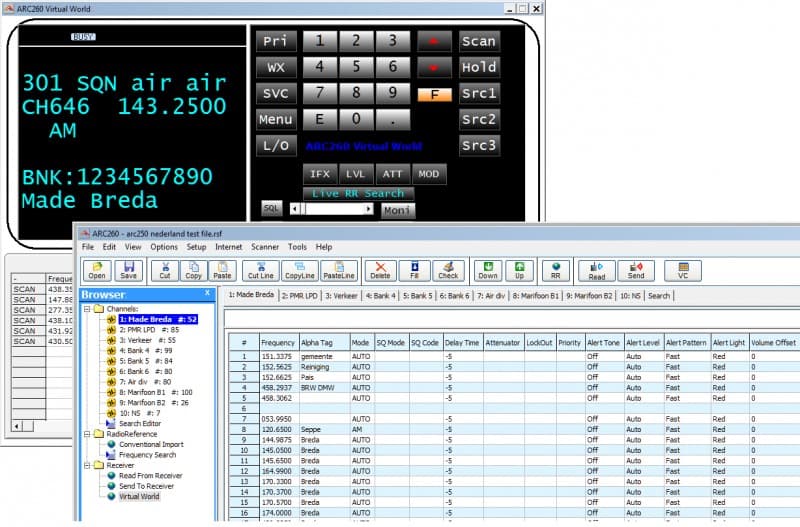The width and height of the screenshot is (800, 527).
Task: Open the Internet menu
Action: coord(229,247)
